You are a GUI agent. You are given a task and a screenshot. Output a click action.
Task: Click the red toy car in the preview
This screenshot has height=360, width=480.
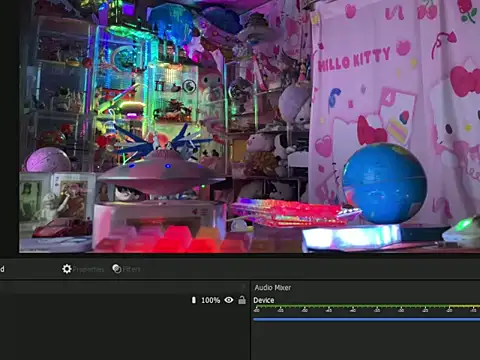tap(58, 229)
